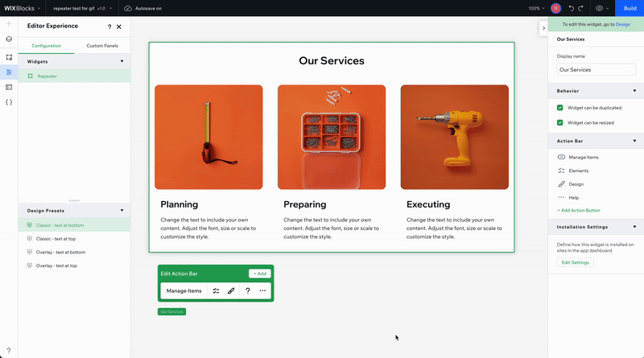Switch to the Configuration tab
This screenshot has width=644, height=358.
[x=47, y=46]
